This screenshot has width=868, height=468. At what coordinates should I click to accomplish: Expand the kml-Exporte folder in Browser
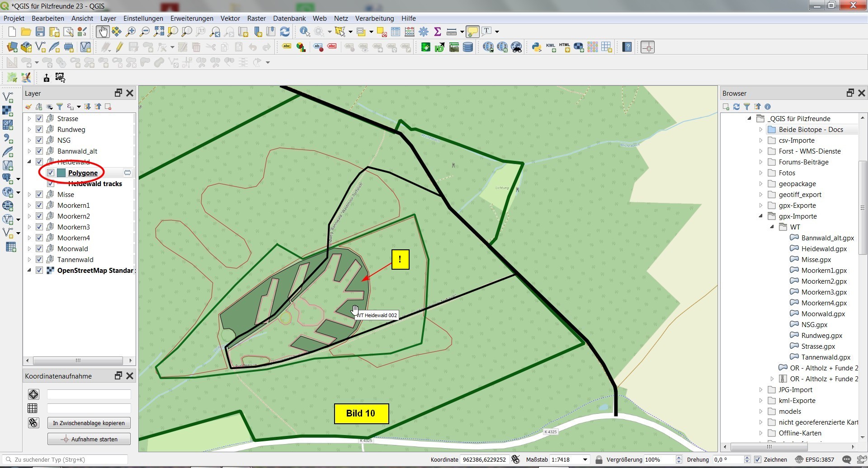tap(761, 401)
